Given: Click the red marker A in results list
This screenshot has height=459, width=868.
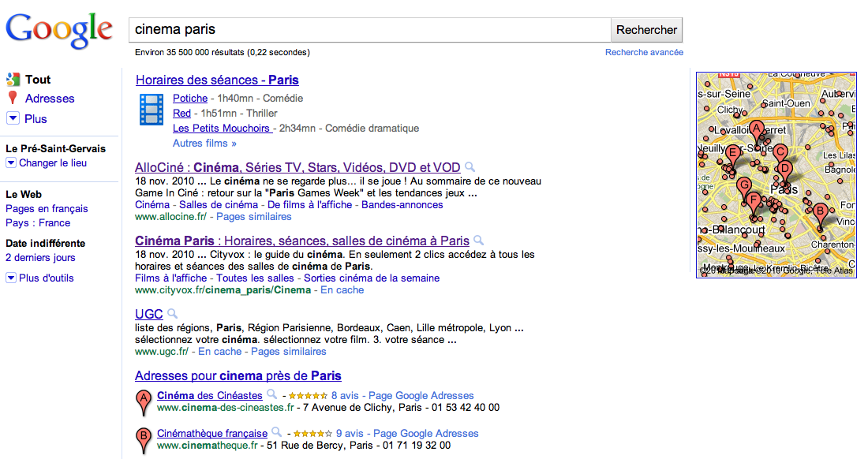Looking at the screenshot, I should pos(144,402).
